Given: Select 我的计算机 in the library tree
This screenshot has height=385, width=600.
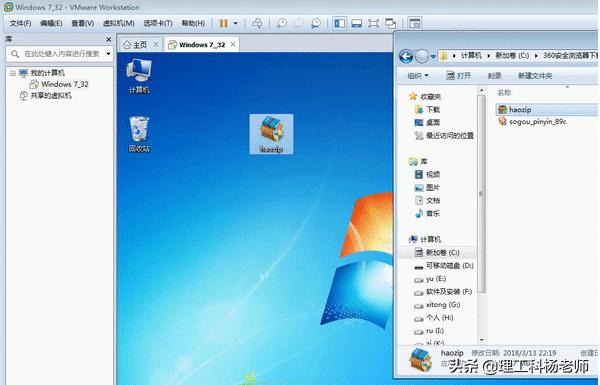Looking at the screenshot, I should coord(47,73).
